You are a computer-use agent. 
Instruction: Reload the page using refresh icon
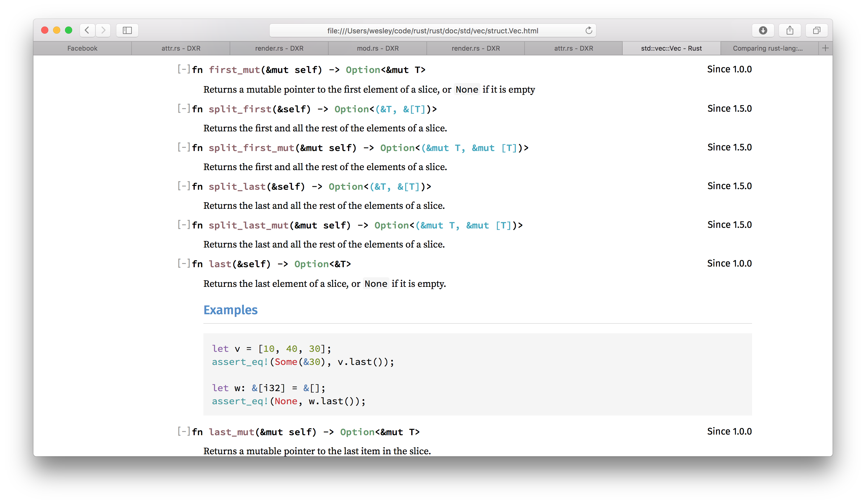click(589, 31)
